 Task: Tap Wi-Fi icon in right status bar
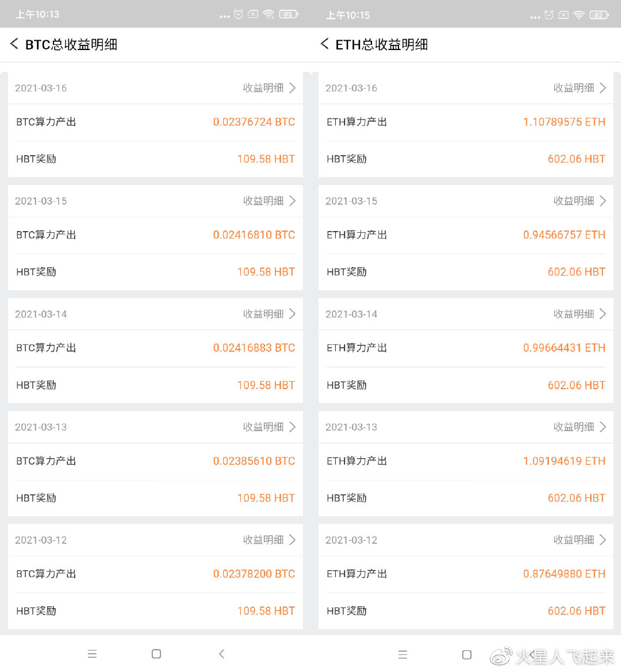[578, 15]
